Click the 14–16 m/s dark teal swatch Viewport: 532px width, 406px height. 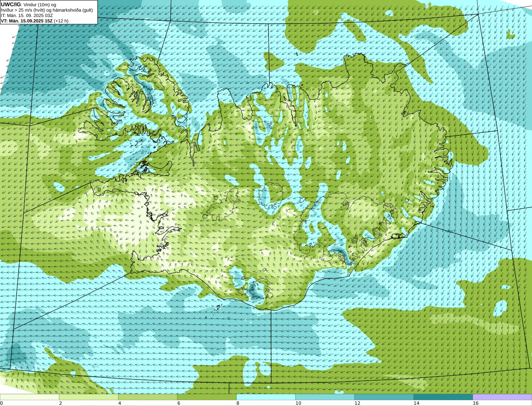point(443,397)
